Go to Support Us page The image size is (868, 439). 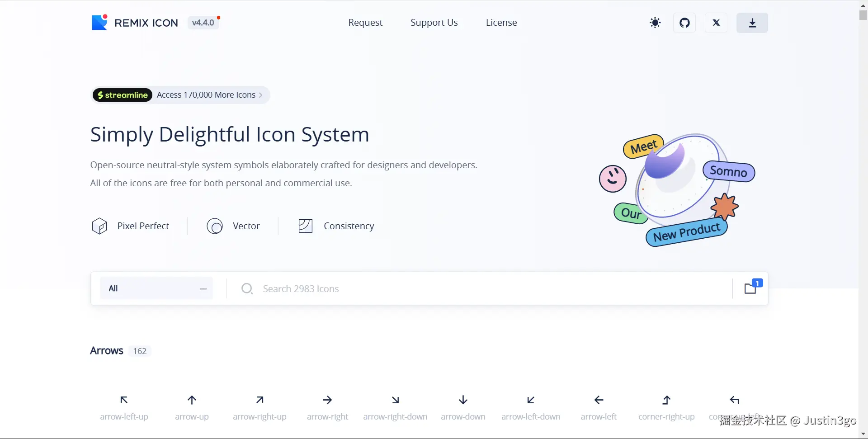434,23
